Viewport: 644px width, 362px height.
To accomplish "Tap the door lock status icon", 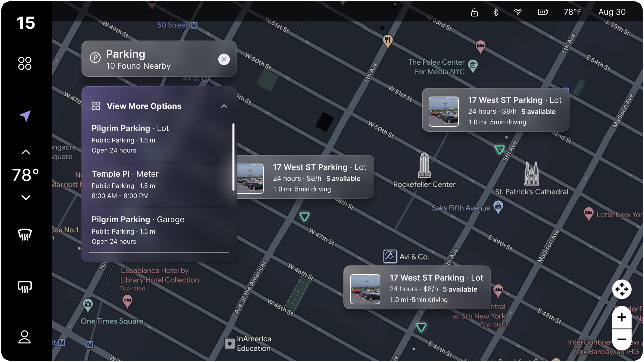I will pyautogui.click(x=474, y=12).
